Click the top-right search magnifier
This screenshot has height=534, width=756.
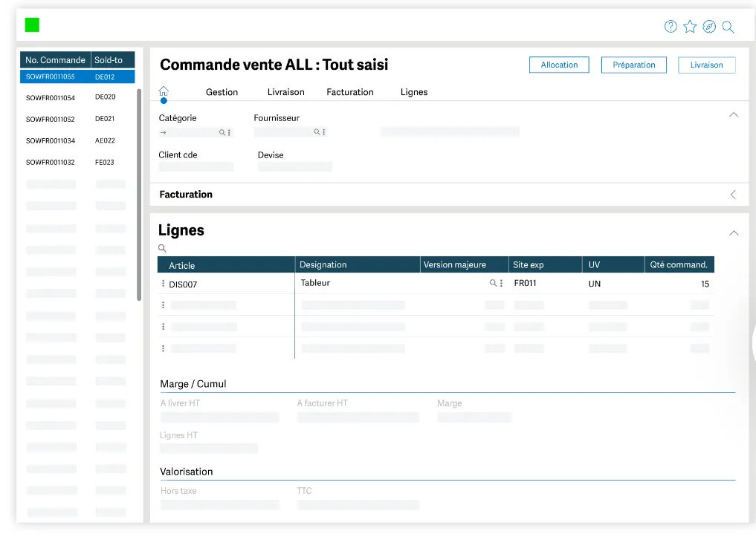[x=728, y=27]
